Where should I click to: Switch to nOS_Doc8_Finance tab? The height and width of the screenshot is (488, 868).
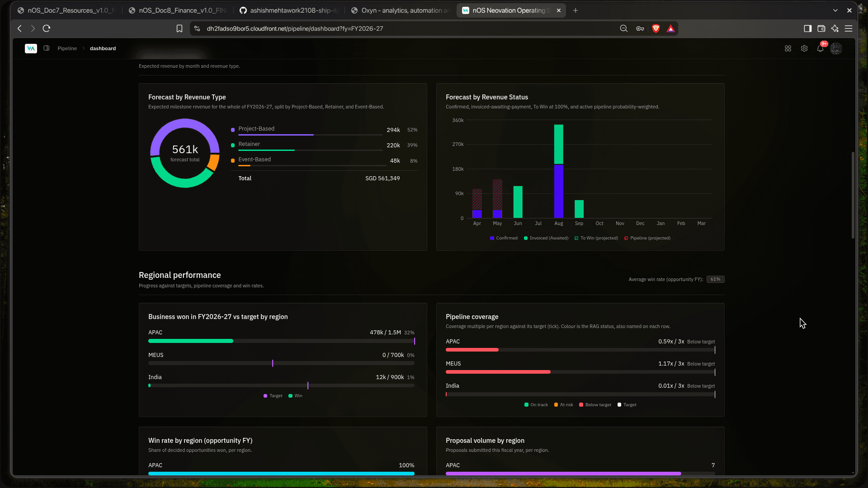pos(178,10)
